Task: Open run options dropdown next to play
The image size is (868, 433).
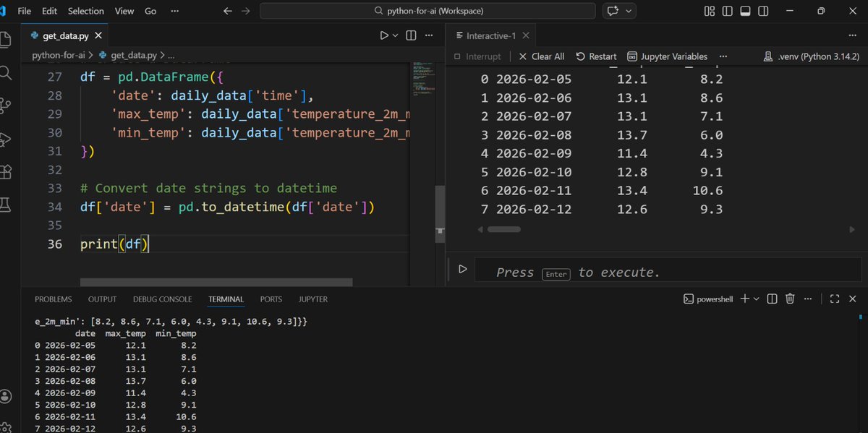Action: pyautogui.click(x=395, y=35)
